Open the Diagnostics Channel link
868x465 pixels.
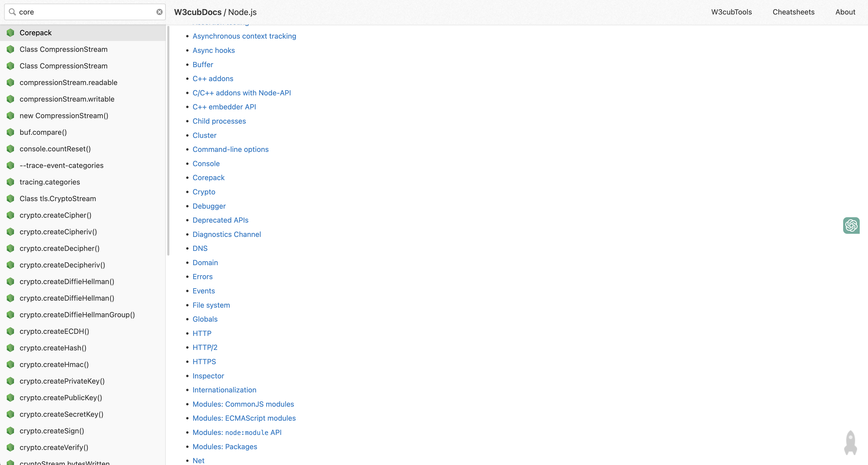pos(226,234)
